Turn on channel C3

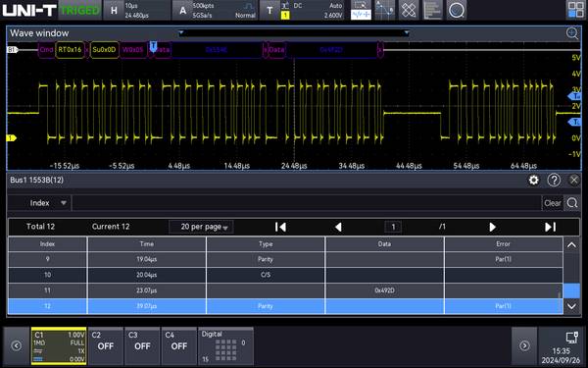[x=142, y=345]
